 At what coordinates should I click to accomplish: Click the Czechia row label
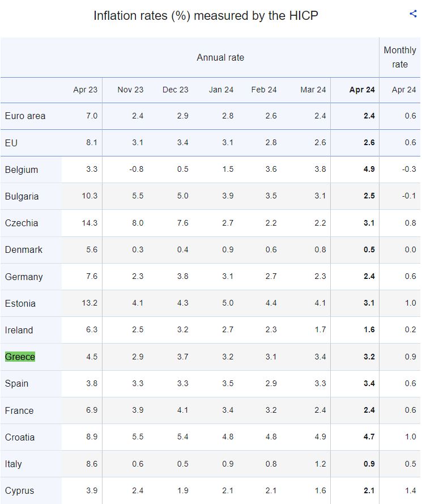tap(22, 223)
